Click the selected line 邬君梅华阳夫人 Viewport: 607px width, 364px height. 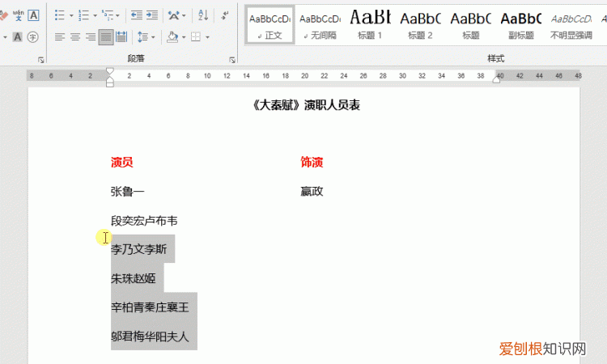pos(150,336)
